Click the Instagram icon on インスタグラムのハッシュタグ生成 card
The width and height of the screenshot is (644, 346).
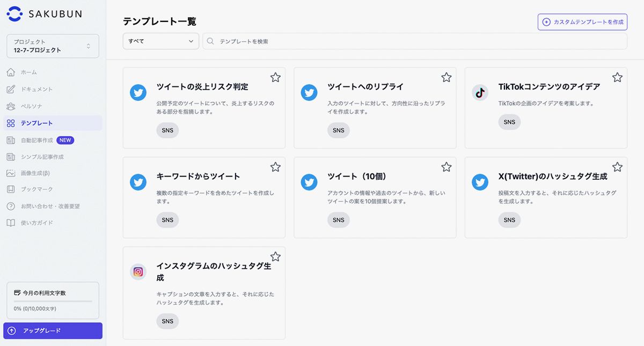coord(138,271)
